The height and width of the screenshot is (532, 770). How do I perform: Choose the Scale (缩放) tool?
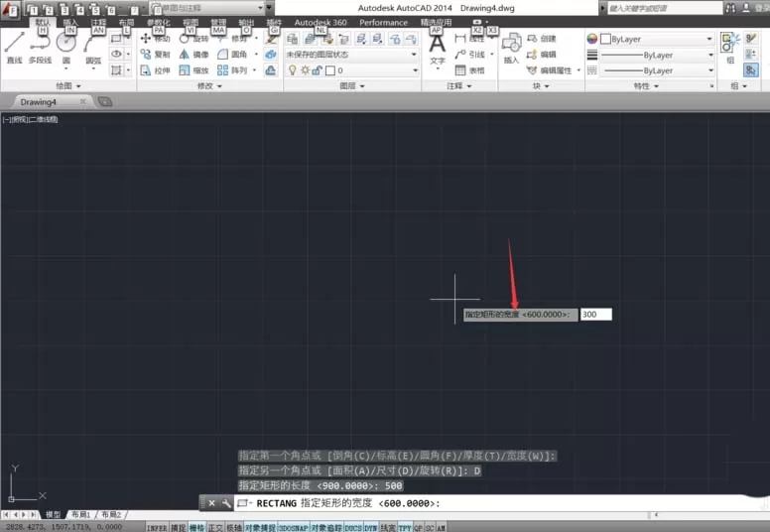click(x=193, y=70)
